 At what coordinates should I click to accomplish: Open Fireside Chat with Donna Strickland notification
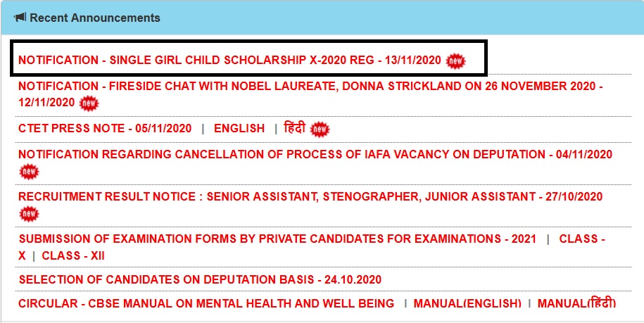[x=310, y=94]
